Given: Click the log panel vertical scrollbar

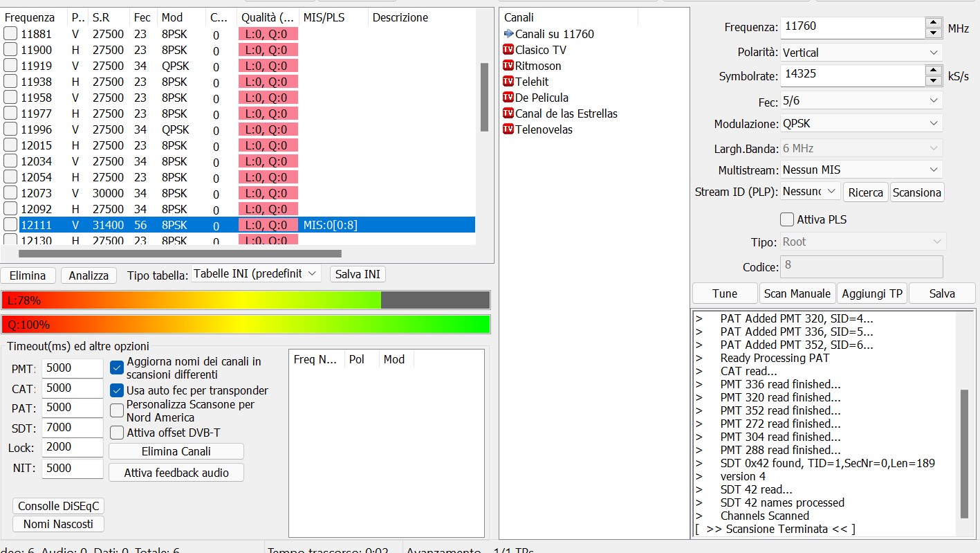Looking at the screenshot, I should 964,453.
